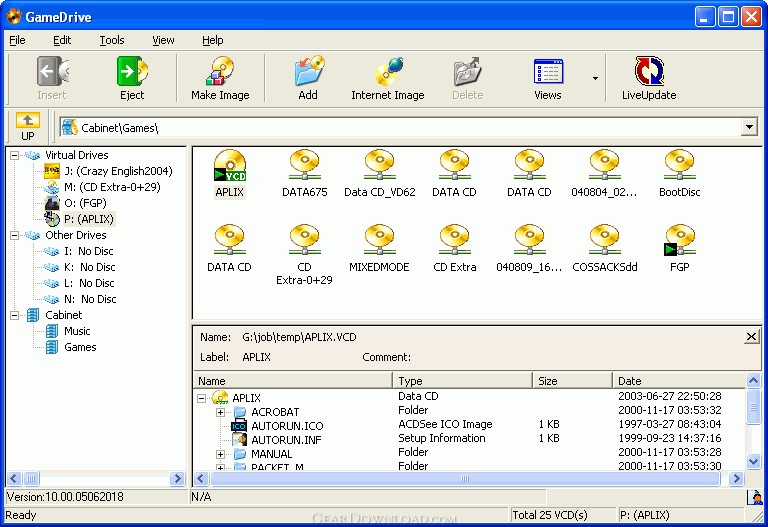The width and height of the screenshot is (768, 527).
Task: Select the FGP disc image icon
Action: tap(679, 248)
